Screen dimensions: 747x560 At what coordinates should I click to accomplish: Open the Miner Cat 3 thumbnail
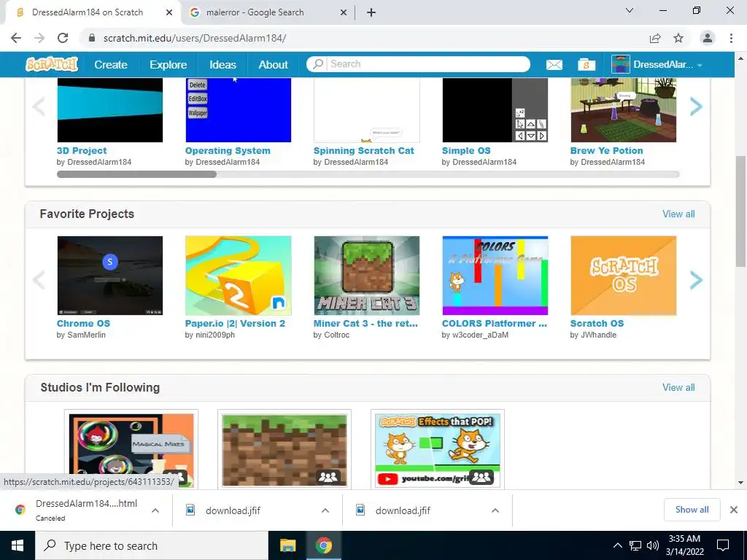[367, 275]
